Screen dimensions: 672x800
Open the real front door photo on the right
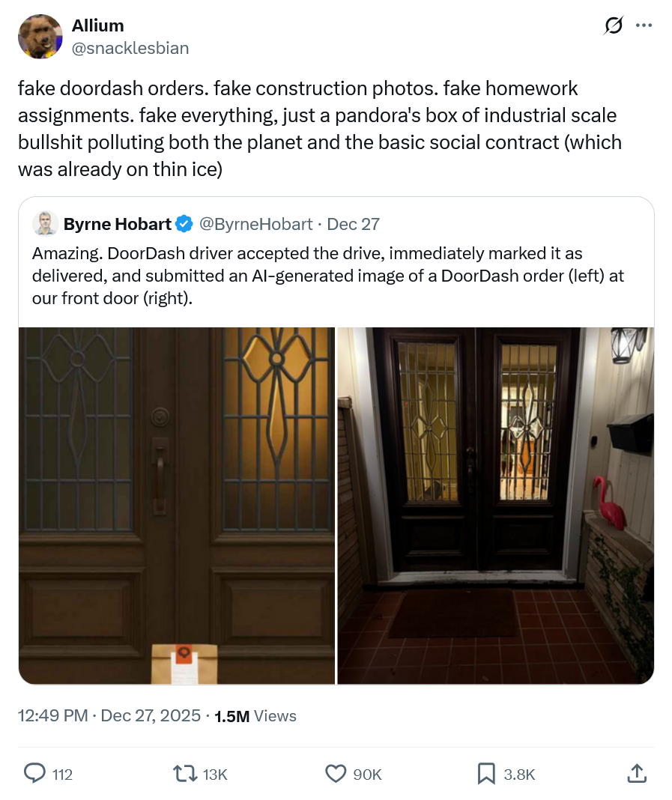(x=495, y=505)
